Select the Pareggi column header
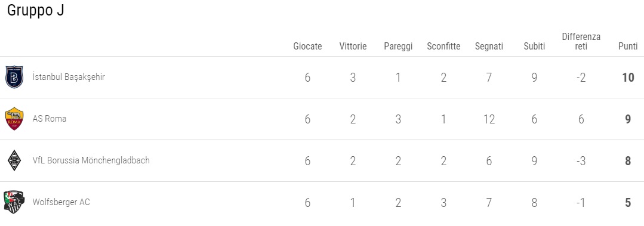This screenshot has height=226, width=644. pos(398,47)
